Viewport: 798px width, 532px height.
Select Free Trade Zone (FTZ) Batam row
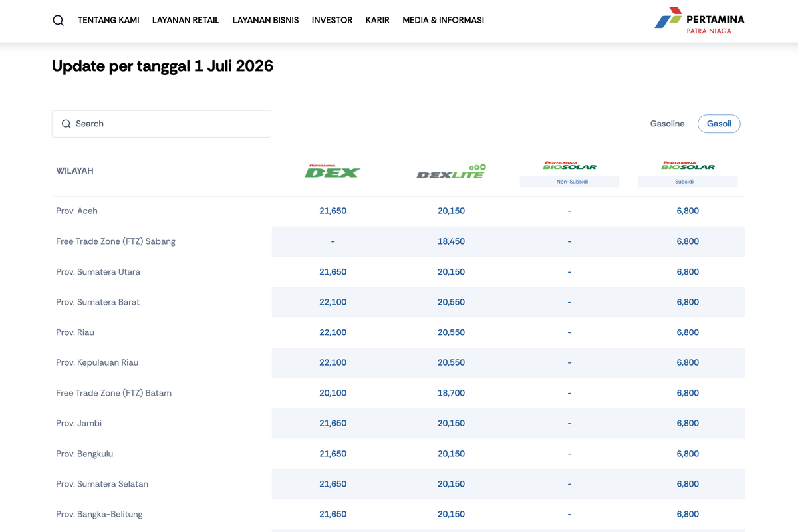click(x=398, y=393)
